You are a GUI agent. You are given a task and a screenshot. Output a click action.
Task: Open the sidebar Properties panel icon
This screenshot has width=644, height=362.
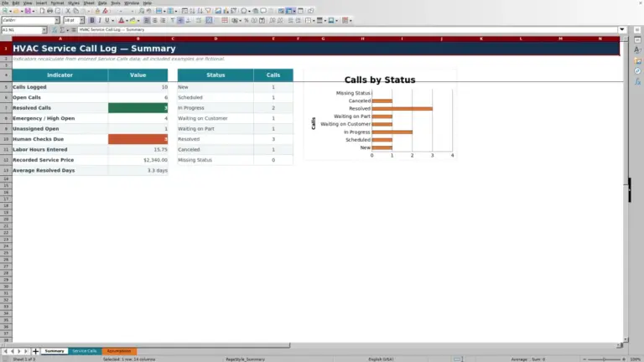(x=637, y=40)
